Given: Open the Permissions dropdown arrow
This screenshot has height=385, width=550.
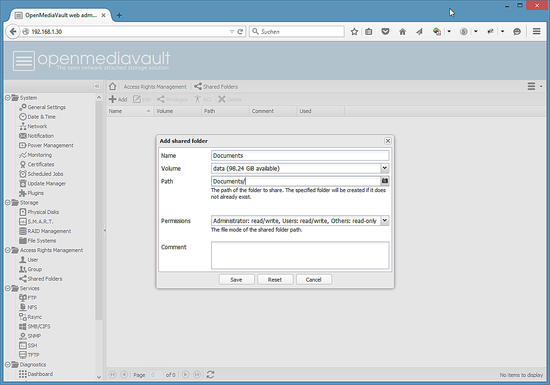Looking at the screenshot, I should coord(385,221).
